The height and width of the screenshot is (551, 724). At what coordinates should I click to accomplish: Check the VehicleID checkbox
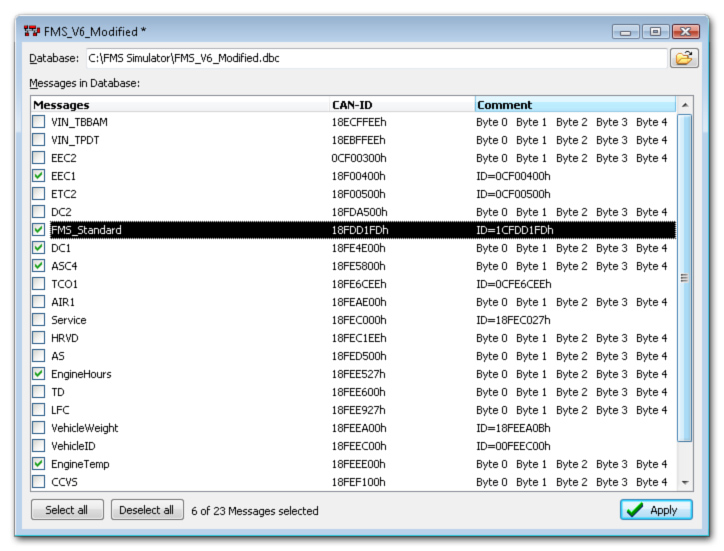click(39, 446)
